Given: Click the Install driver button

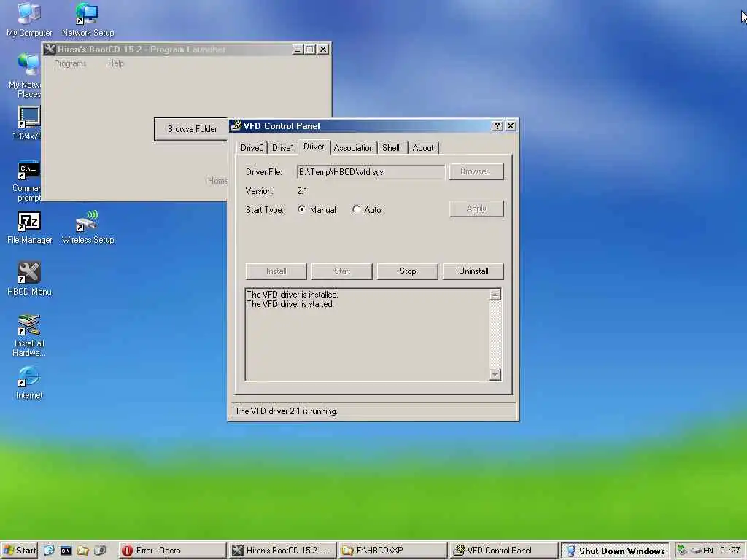Looking at the screenshot, I should click(x=276, y=271).
